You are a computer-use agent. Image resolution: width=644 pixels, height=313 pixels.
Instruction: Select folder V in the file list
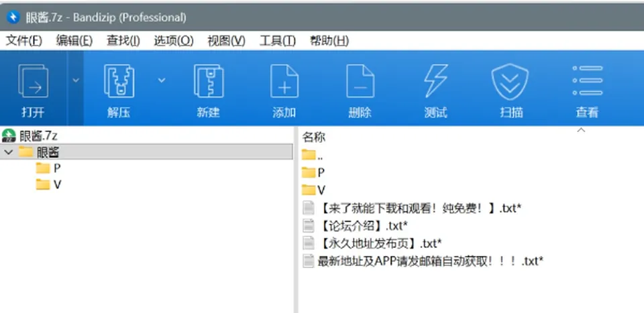(x=313, y=190)
